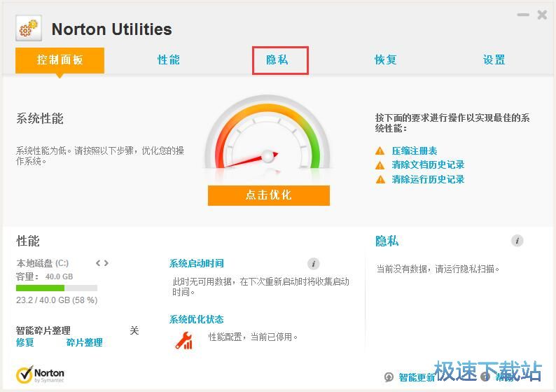The image size is (556, 392).
Task: Close the Norton Utilities window
Action: point(542,15)
